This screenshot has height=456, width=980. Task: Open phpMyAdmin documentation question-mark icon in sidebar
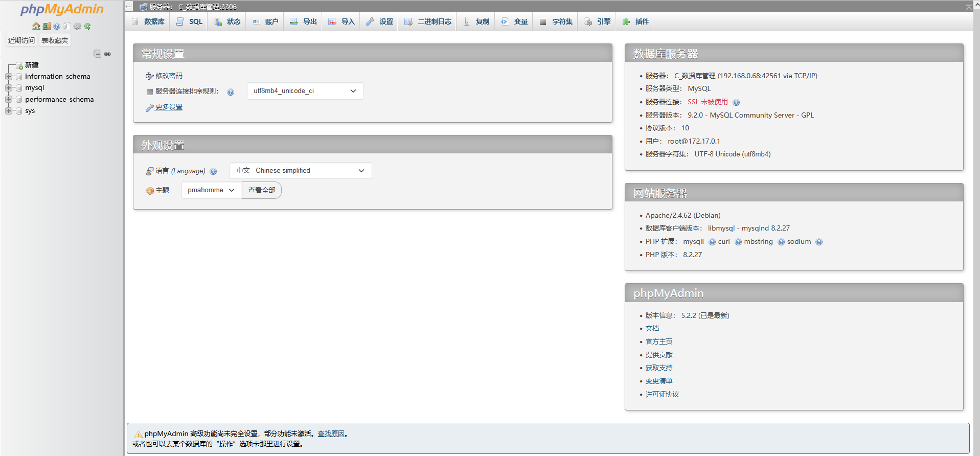click(x=57, y=26)
